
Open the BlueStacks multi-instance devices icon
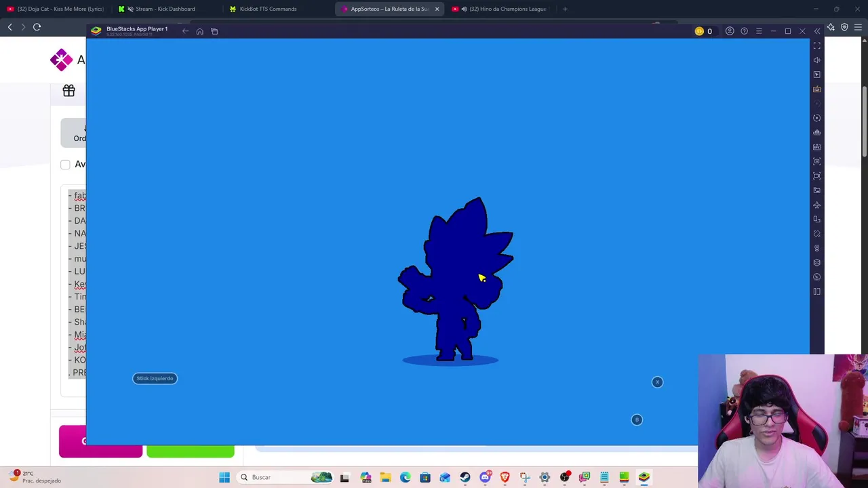click(816, 219)
